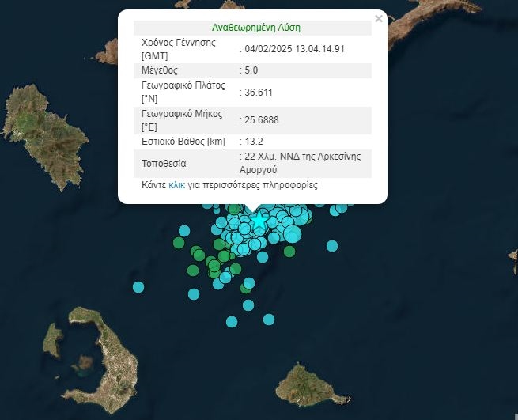The width and height of the screenshot is (518, 420).
Task: Click the southernmost right cyan earthquake marker
Action: point(269,320)
